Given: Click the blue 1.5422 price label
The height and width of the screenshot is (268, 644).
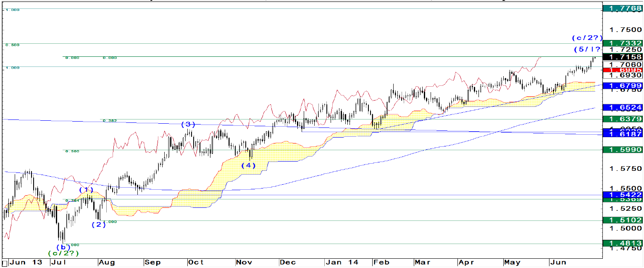Looking at the screenshot, I should tap(622, 195).
